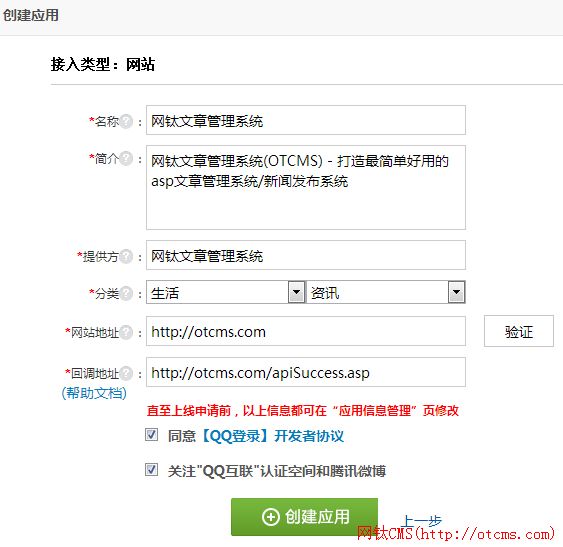Toggle the 同意 QQ登录 开发者协议 checkbox
Image resolution: width=563 pixels, height=547 pixels.
pos(151,435)
